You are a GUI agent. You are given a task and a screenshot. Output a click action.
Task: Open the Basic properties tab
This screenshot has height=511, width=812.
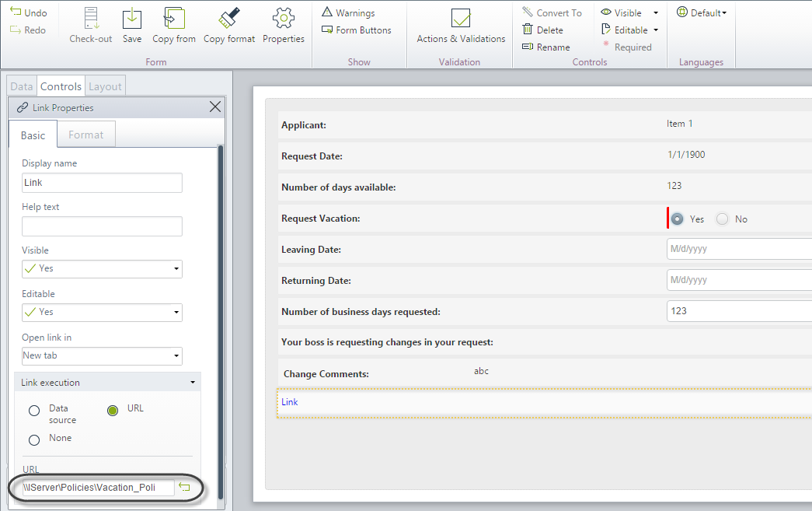click(33, 135)
